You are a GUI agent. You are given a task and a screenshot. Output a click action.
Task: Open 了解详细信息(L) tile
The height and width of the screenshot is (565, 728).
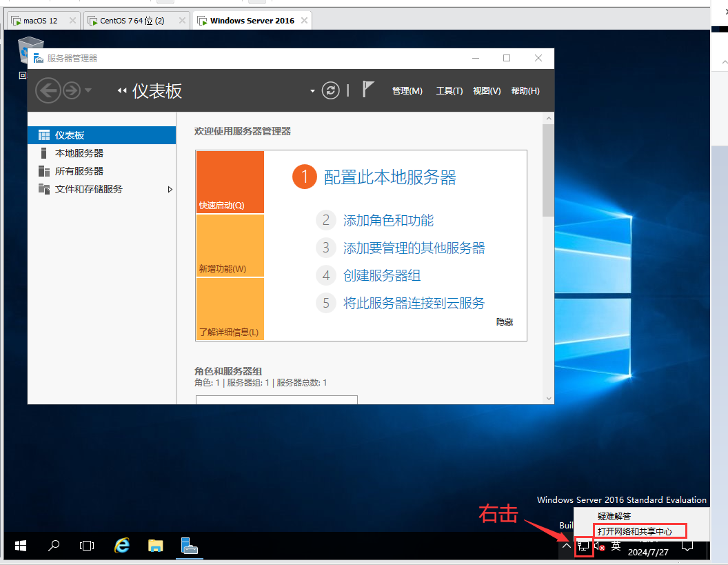(230, 309)
